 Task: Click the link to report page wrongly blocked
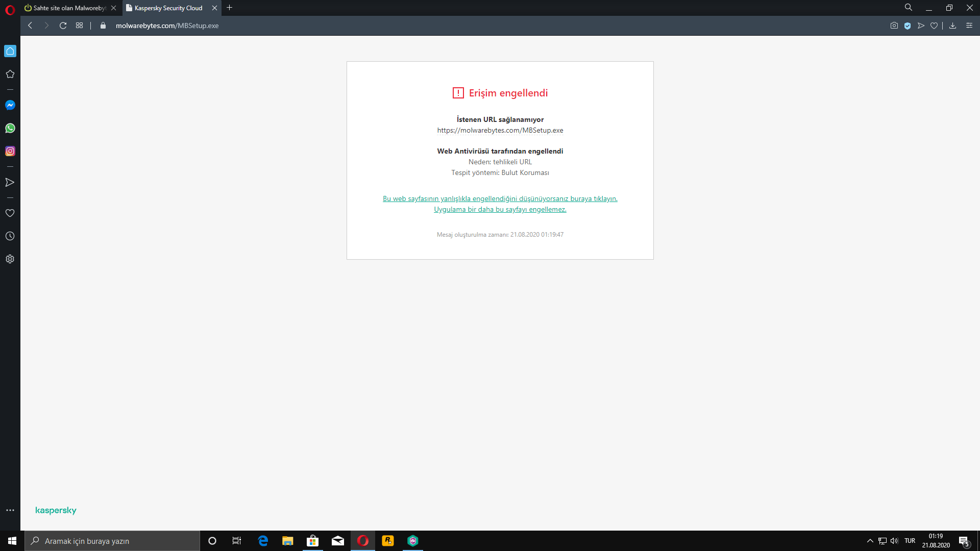[x=500, y=198]
